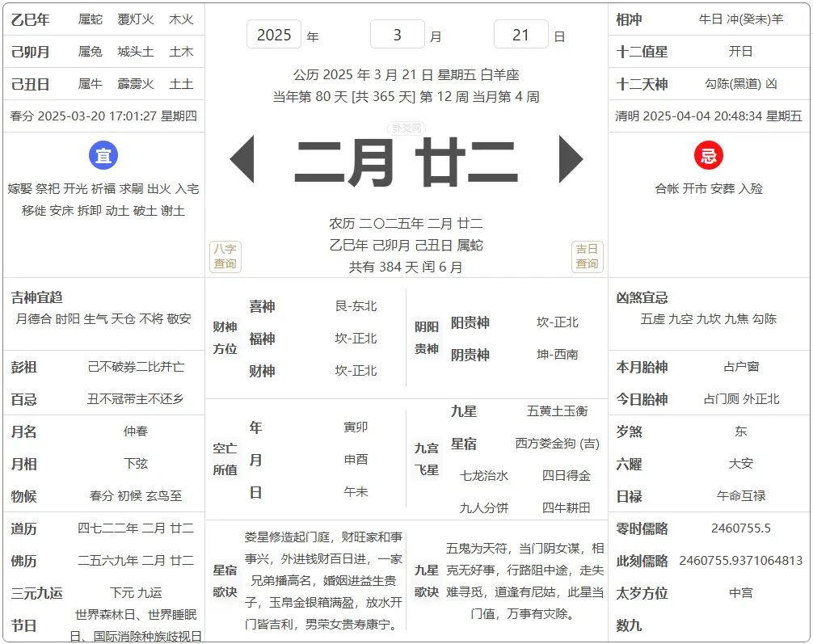Click the 春分 solar term timestamp
813x644 pixels.
tap(103, 116)
